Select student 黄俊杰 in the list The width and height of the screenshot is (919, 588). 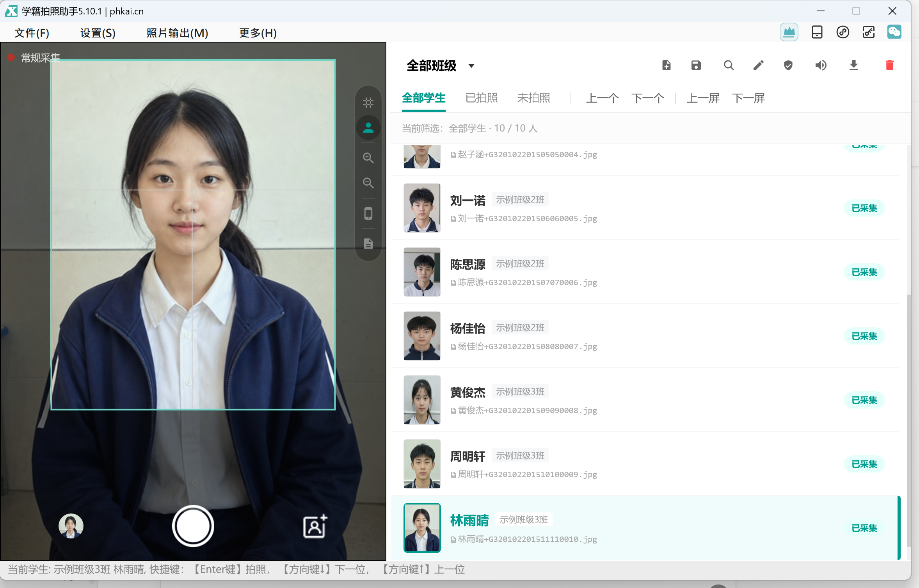(x=646, y=400)
